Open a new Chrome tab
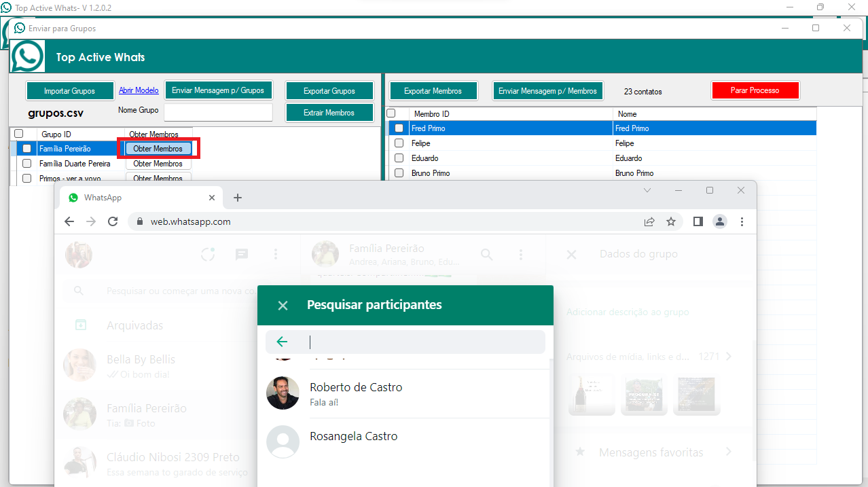 tap(238, 198)
